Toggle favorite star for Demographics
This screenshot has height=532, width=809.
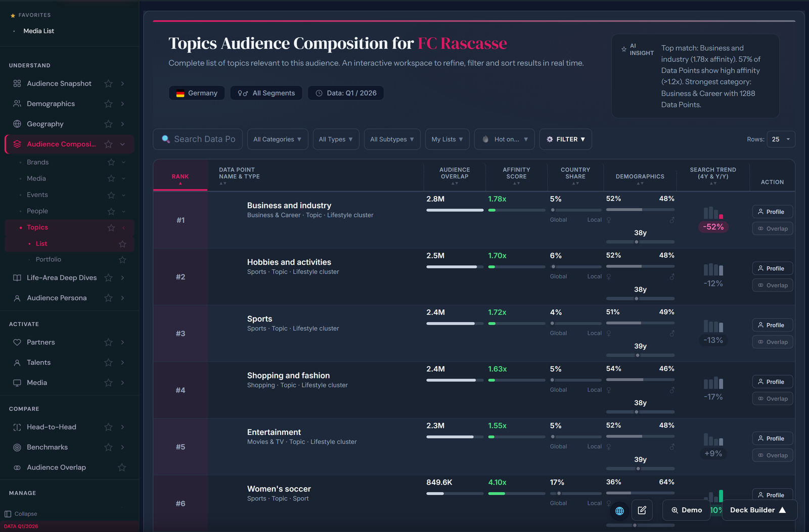108,104
